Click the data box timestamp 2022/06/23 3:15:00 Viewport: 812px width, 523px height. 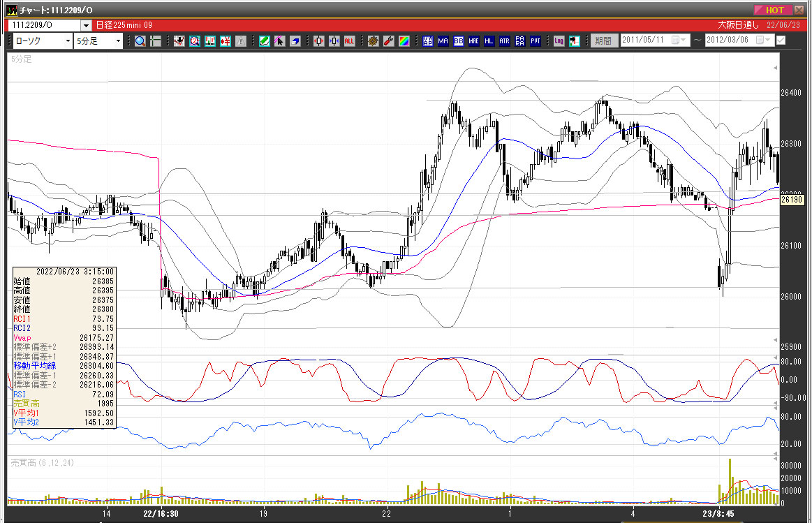click(75, 272)
